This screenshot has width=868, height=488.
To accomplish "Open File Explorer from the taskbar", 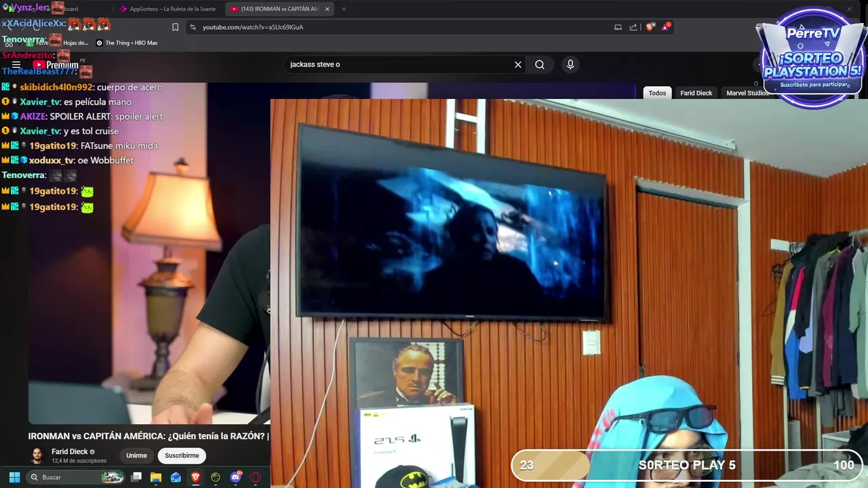I will (156, 477).
